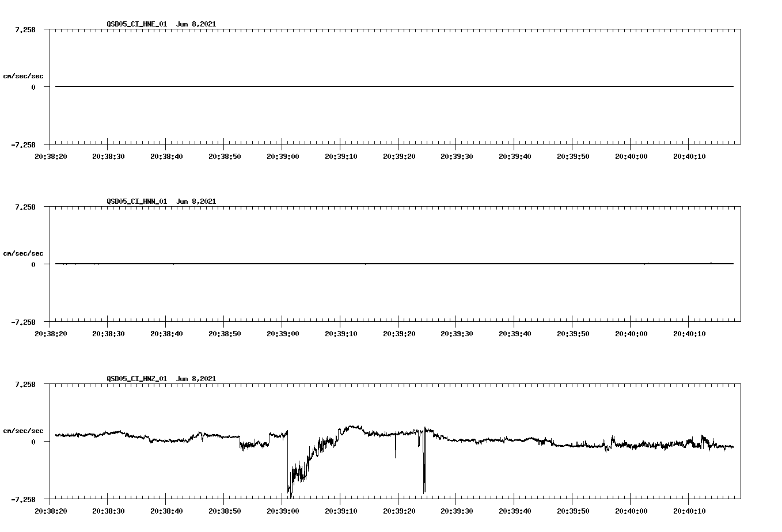
Task: Click the 20:38:20 time label under HNE plot
Action: (x=51, y=156)
